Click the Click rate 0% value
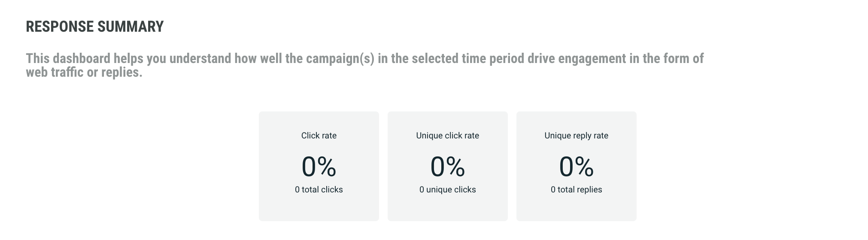The image size is (868, 240). click(319, 166)
